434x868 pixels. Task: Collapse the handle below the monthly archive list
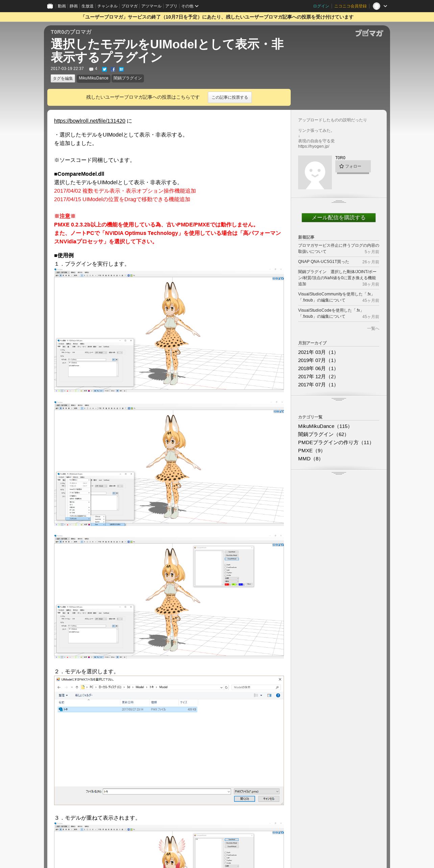(x=339, y=399)
